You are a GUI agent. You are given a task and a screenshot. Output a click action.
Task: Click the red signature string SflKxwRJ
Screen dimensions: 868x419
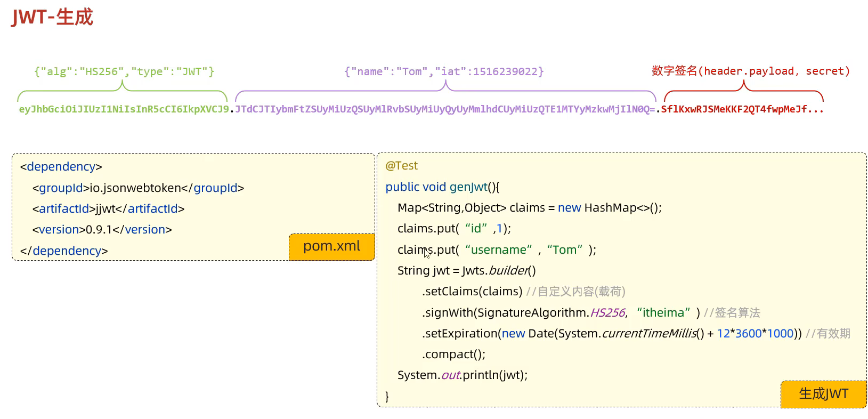pyautogui.click(x=742, y=109)
